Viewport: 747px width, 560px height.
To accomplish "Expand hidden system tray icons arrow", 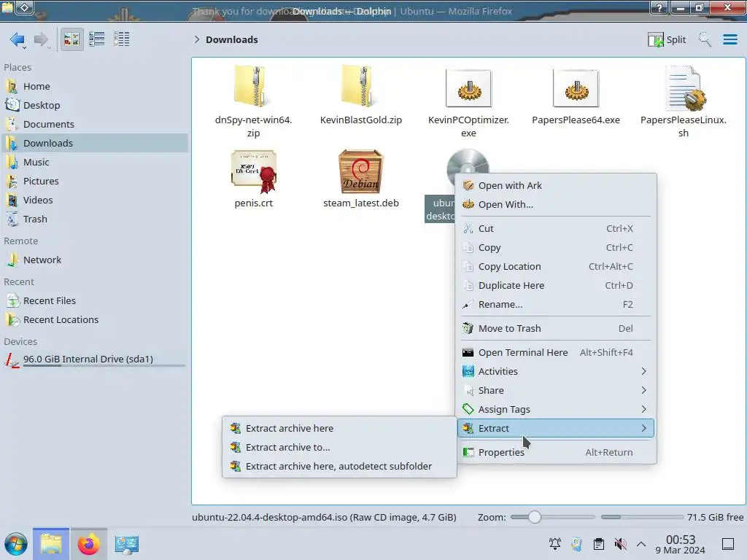I will [641, 544].
